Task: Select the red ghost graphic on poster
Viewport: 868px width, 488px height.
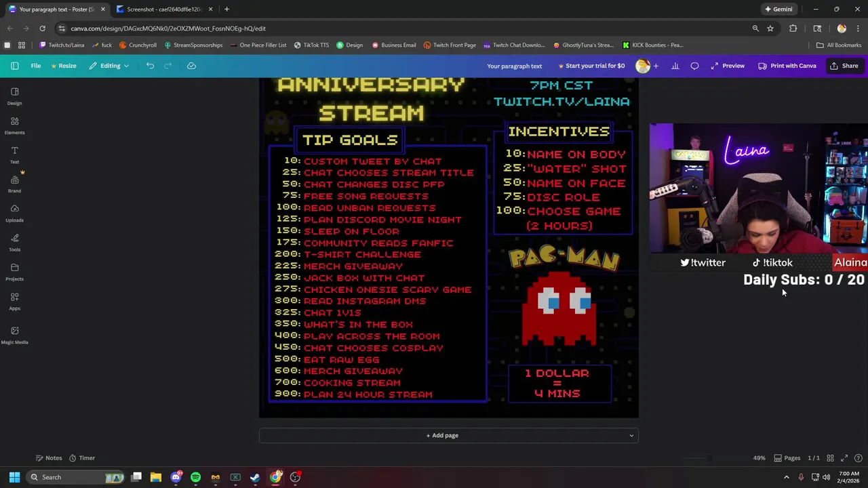Action: [x=559, y=309]
